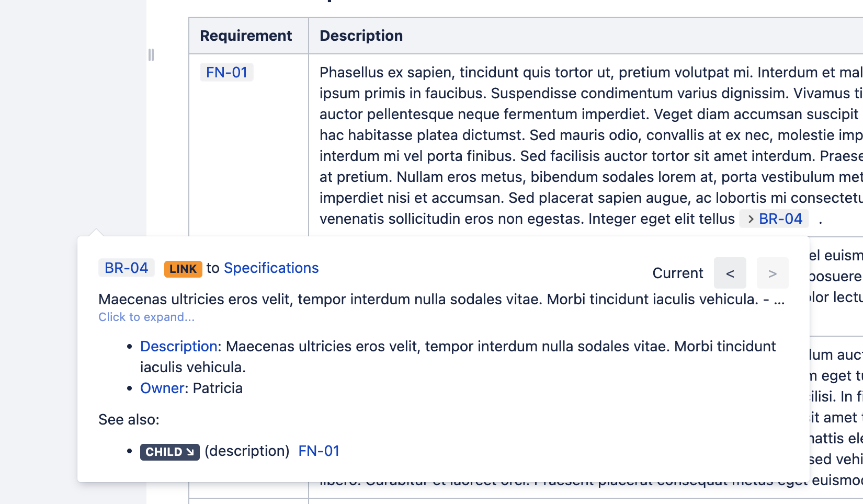The image size is (863, 504).
Task: Open FN-01 under See also
Action: [319, 451]
